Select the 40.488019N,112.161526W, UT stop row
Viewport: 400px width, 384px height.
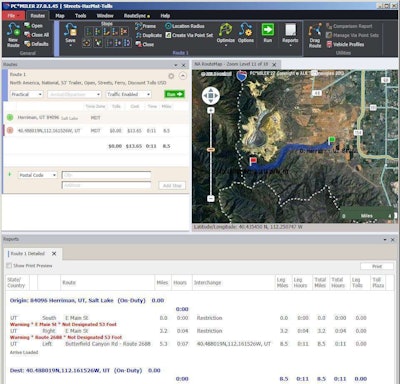point(96,130)
